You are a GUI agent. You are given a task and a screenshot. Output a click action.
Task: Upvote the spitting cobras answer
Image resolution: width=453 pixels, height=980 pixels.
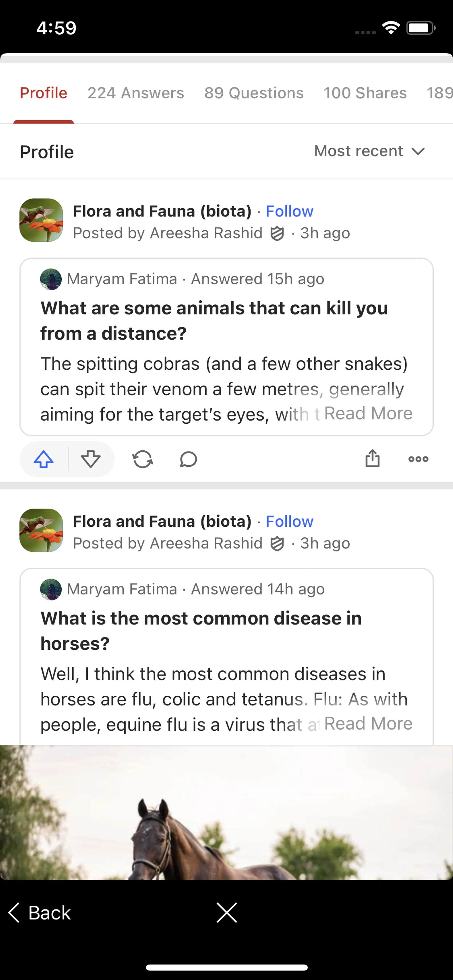pos(44,459)
